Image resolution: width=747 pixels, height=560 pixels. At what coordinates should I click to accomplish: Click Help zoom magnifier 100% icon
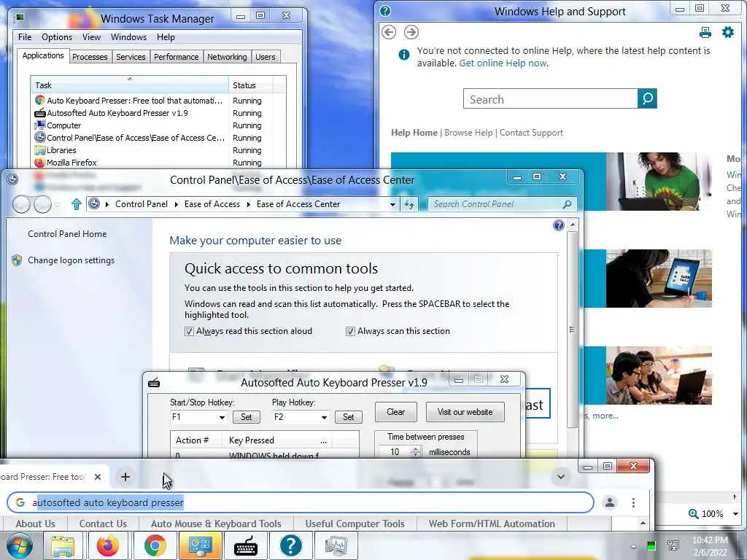pos(694,514)
